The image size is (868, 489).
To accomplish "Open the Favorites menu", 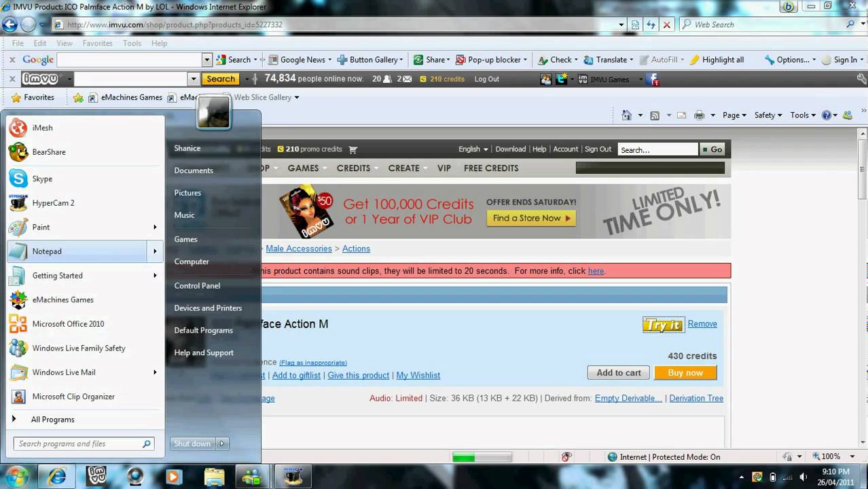I will point(98,43).
